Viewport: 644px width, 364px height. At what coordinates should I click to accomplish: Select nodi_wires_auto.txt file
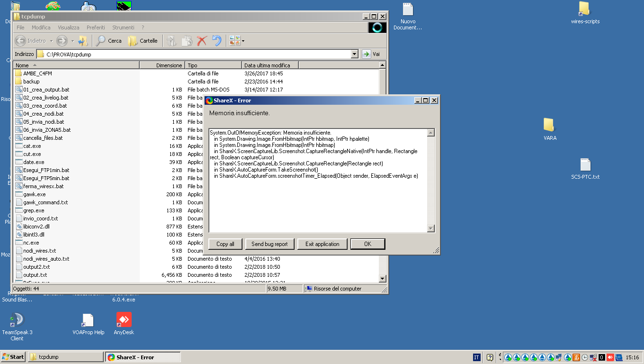tap(42, 259)
